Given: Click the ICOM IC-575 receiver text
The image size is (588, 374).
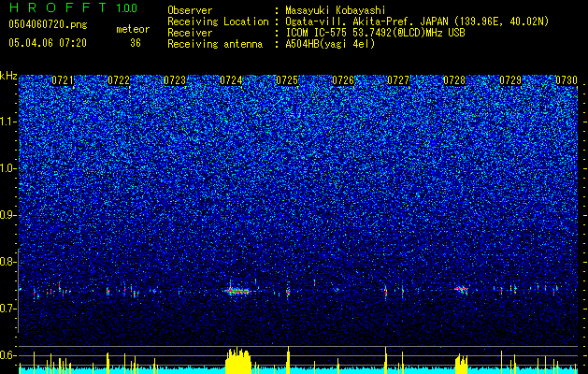Looking at the screenshot, I should pos(375,33).
